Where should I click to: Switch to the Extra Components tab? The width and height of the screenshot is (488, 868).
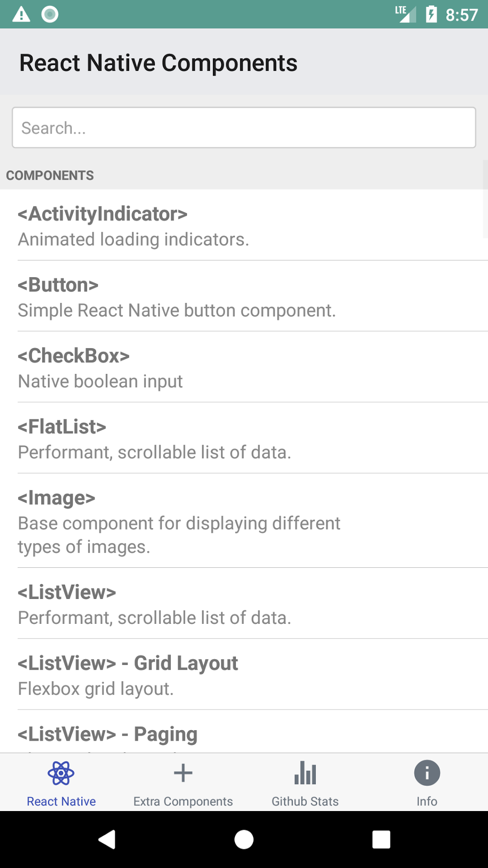coord(183,783)
